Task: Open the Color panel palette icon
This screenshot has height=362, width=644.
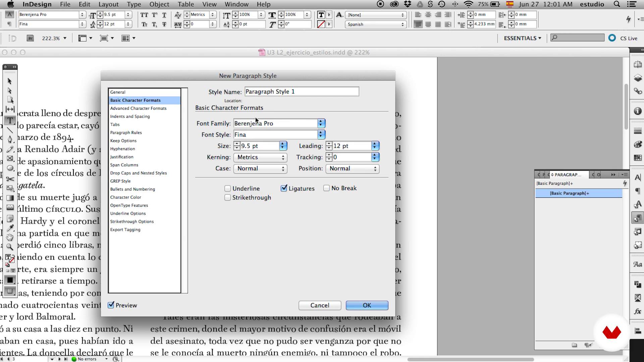Action: coord(638,144)
